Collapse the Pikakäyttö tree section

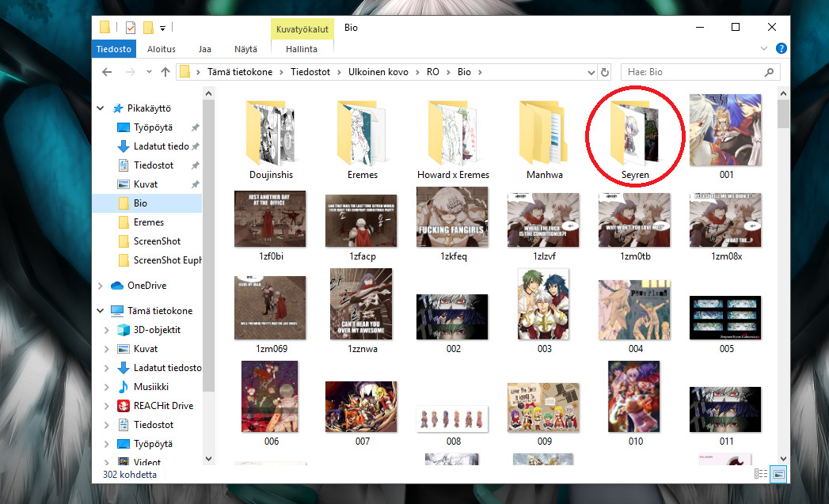pos(100,108)
